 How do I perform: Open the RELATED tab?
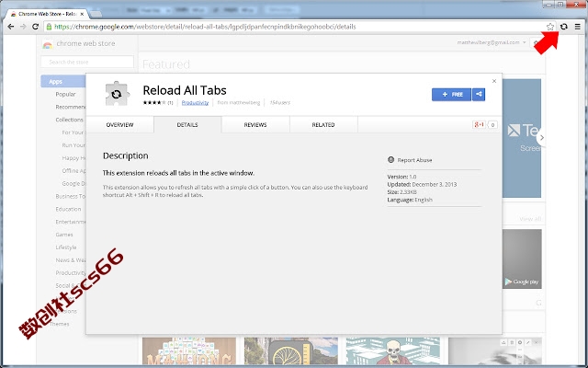tap(323, 125)
